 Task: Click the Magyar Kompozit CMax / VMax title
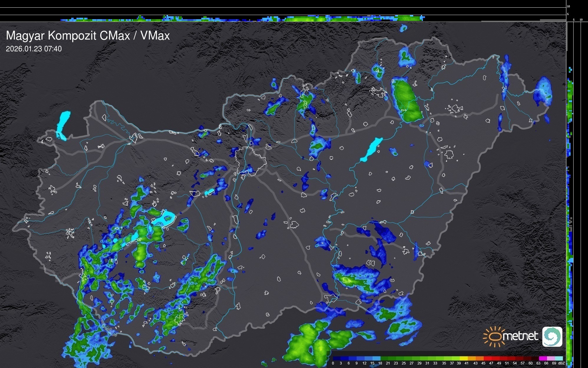click(x=88, y=36)
